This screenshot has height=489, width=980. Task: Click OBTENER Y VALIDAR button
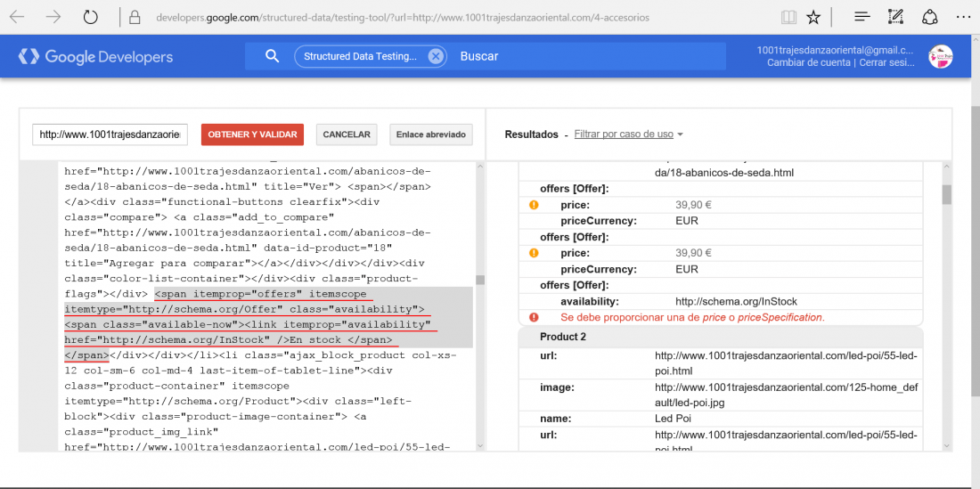[x=252, y=134]
